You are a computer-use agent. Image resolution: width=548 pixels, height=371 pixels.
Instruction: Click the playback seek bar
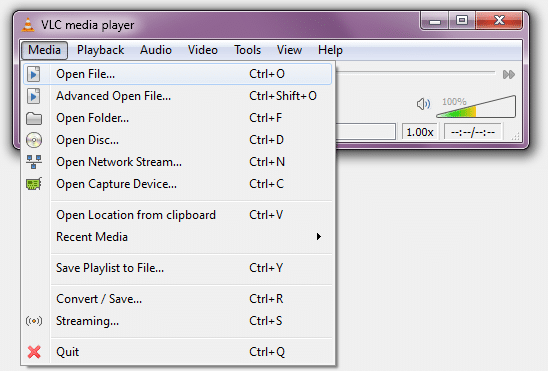416,73
